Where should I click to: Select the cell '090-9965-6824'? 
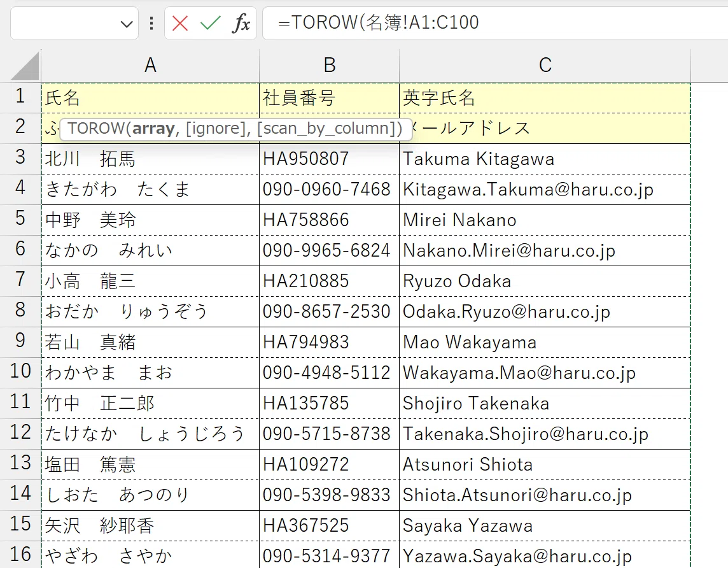(329, 251)
